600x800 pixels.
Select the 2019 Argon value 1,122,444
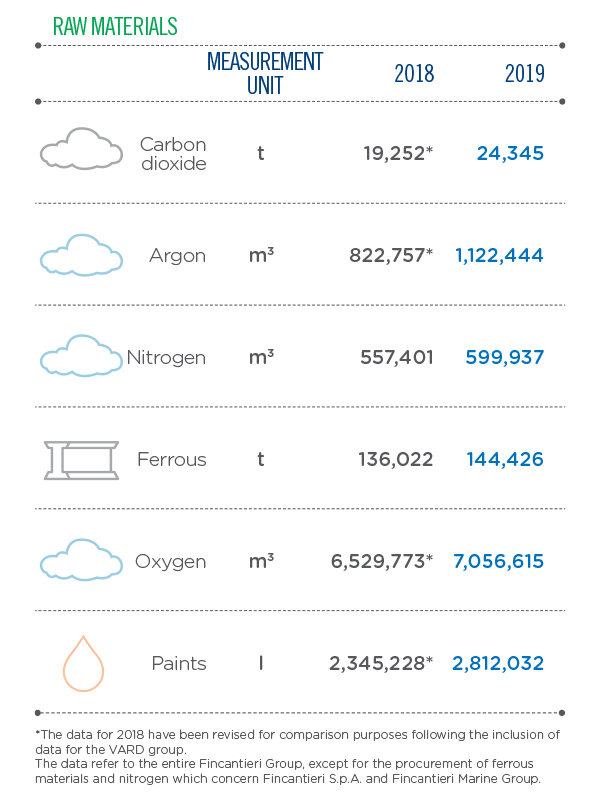coord(499,255)
